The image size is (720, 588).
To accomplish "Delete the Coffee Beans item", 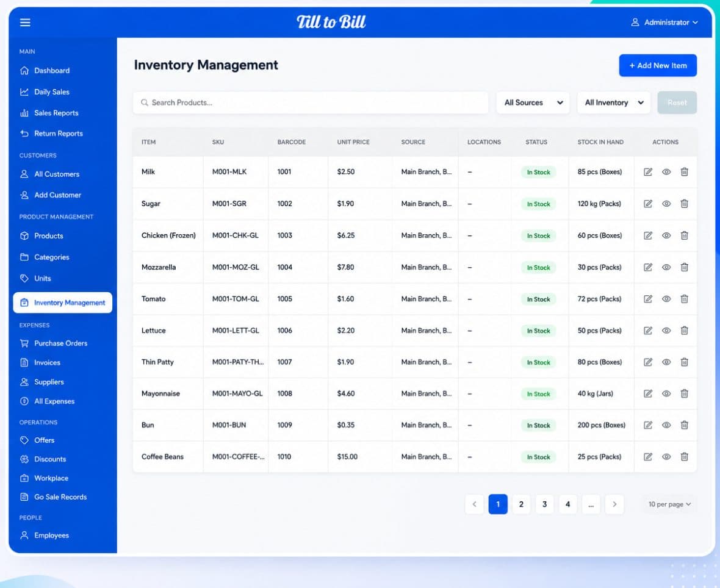I will point(684,457).
